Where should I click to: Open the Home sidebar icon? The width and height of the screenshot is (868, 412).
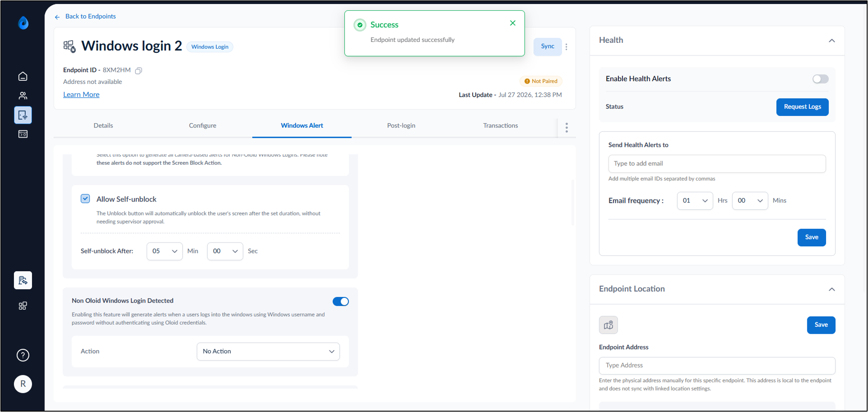(x=23, y=77)
